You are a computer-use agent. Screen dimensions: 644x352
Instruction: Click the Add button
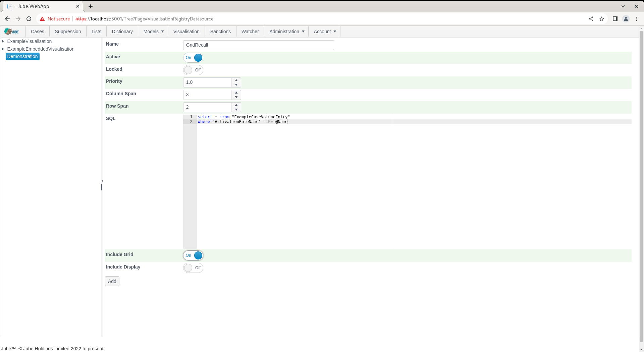(112, 281)
